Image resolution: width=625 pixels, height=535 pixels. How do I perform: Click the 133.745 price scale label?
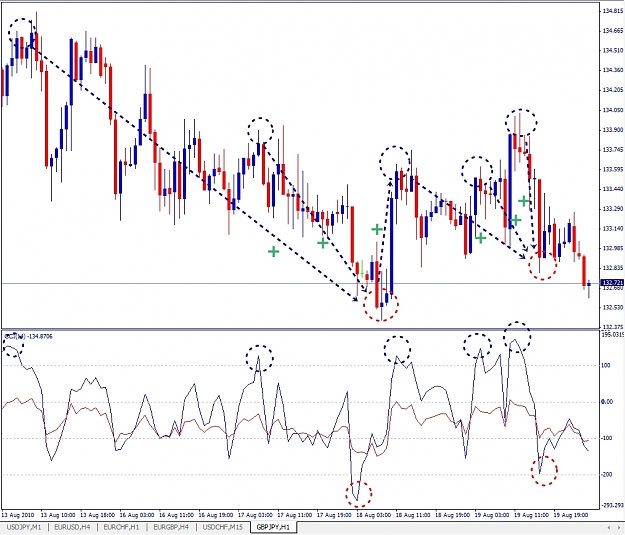pyautogui.click(x=613, y=149)
